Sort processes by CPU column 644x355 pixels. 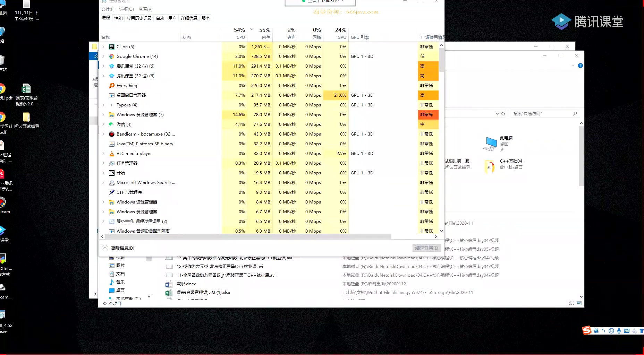(235, 33)
